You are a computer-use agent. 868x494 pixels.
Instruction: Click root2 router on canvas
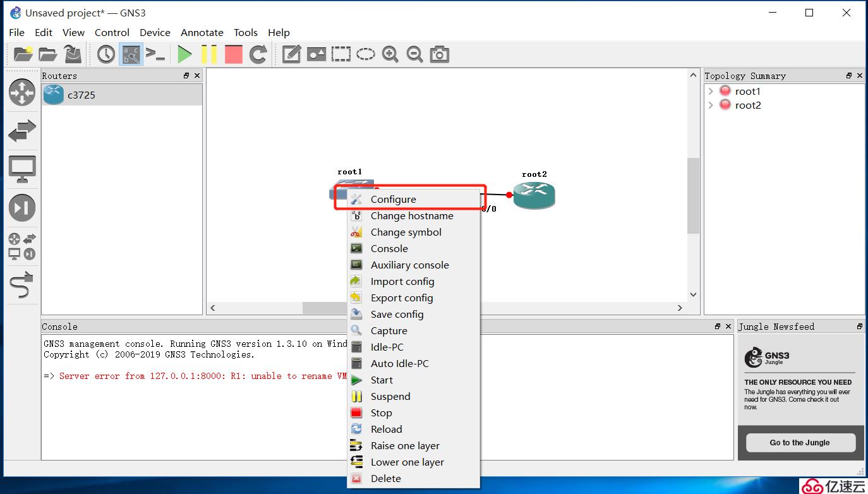(534, 195)
